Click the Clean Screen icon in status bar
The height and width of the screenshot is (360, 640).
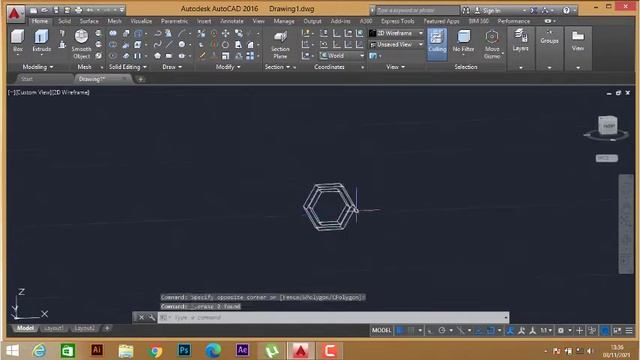tap(617, 330)
